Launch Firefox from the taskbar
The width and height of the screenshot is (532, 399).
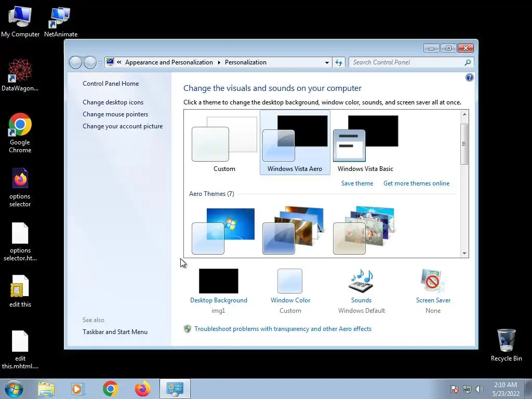(142, 389)
